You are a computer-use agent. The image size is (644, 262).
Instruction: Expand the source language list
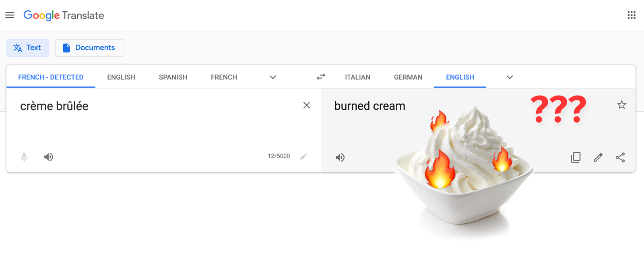[272, 77]
